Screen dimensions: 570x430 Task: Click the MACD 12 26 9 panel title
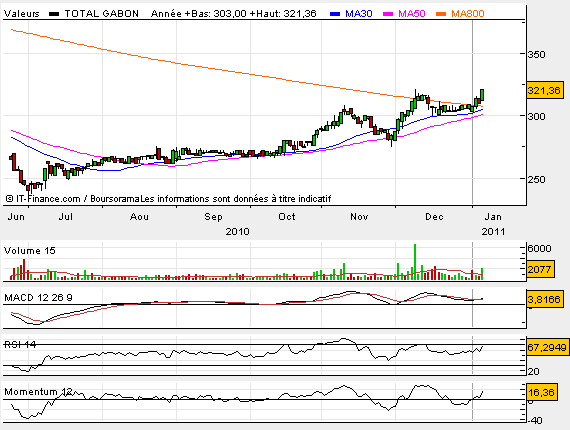click(38, 298)
